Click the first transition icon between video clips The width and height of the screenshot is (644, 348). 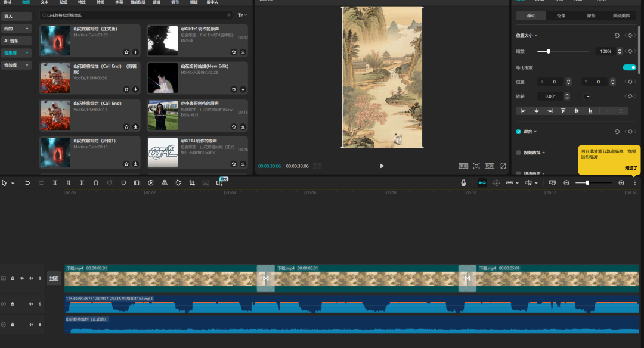[x=266, y=278]
